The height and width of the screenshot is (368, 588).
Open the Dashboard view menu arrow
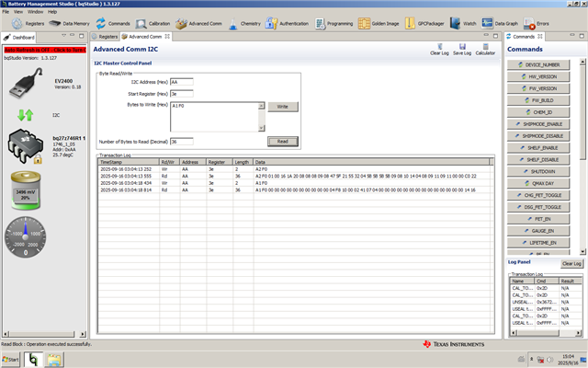pos(63,36)
